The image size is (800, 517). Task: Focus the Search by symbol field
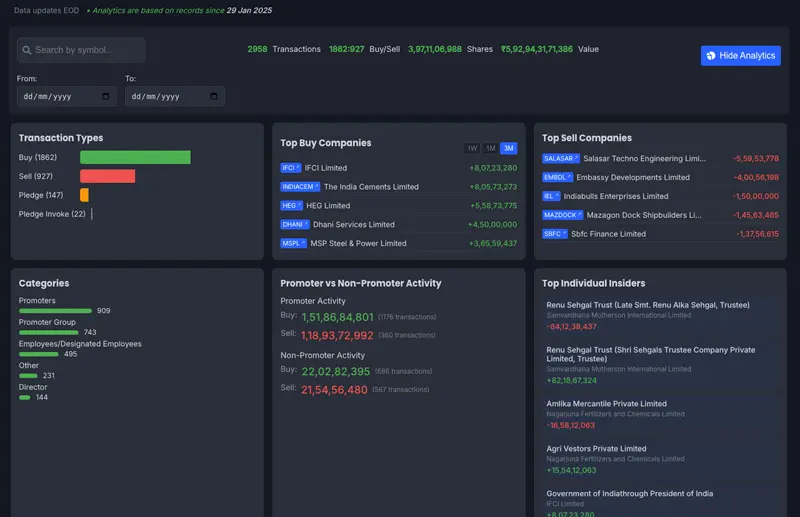(81, 50)
